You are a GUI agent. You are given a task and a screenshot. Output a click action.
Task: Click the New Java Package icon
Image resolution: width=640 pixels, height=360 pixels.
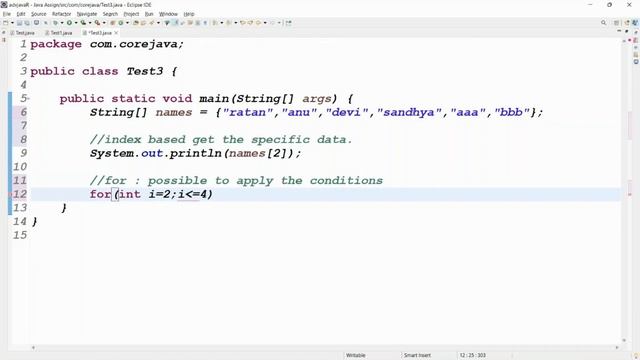click(x=112, y=23)
